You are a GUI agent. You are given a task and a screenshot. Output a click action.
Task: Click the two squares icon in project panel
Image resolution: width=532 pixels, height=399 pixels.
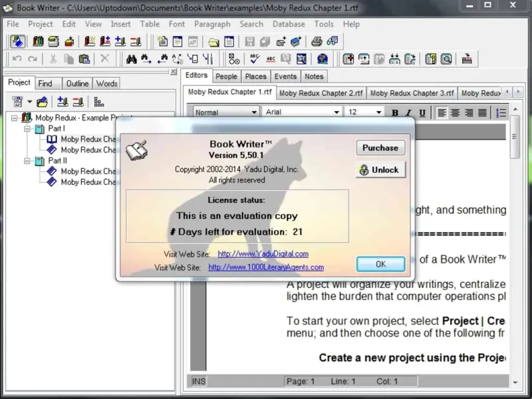pyautogui.click(x=98, y=102)
